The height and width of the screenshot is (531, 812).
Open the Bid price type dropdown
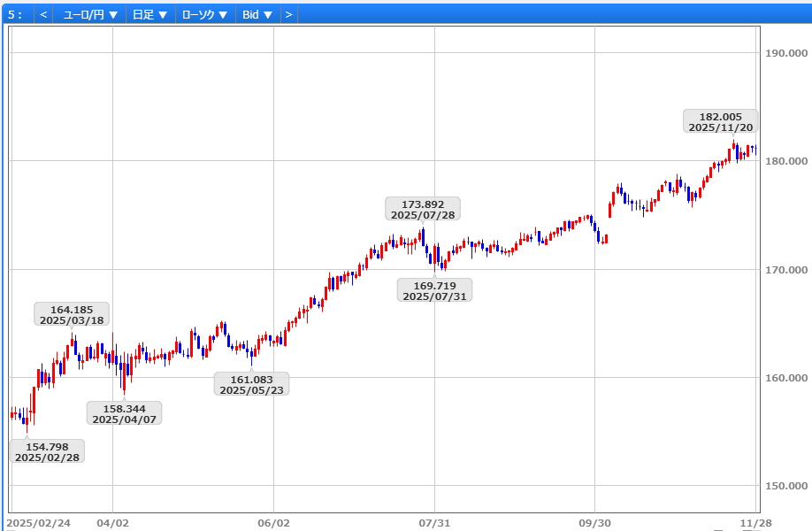pyautogui.click(x=257, y=14)
